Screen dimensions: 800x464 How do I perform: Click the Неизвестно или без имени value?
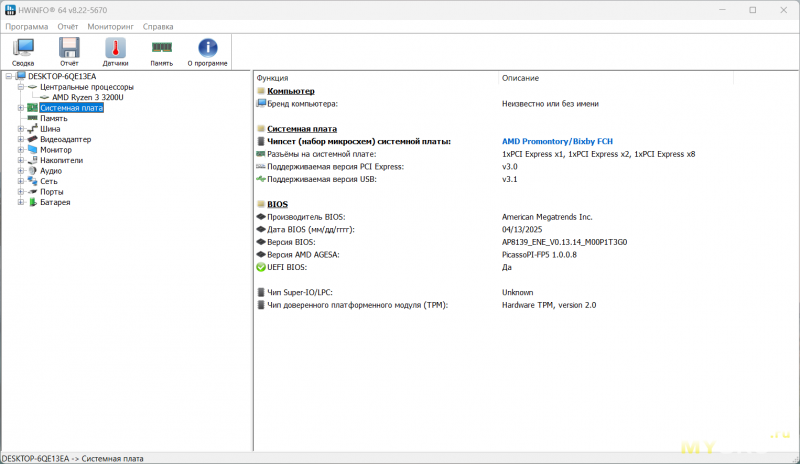pos(550,104)
